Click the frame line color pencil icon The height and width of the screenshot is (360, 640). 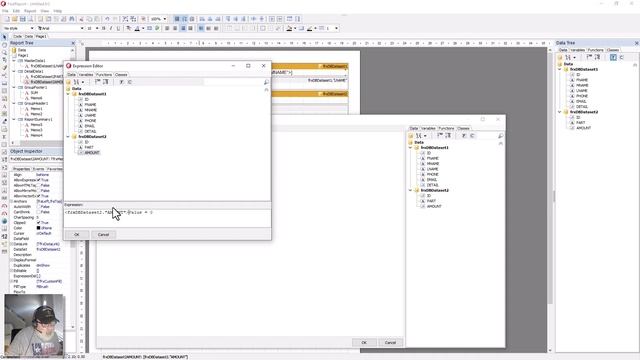[x=309, y=28]
